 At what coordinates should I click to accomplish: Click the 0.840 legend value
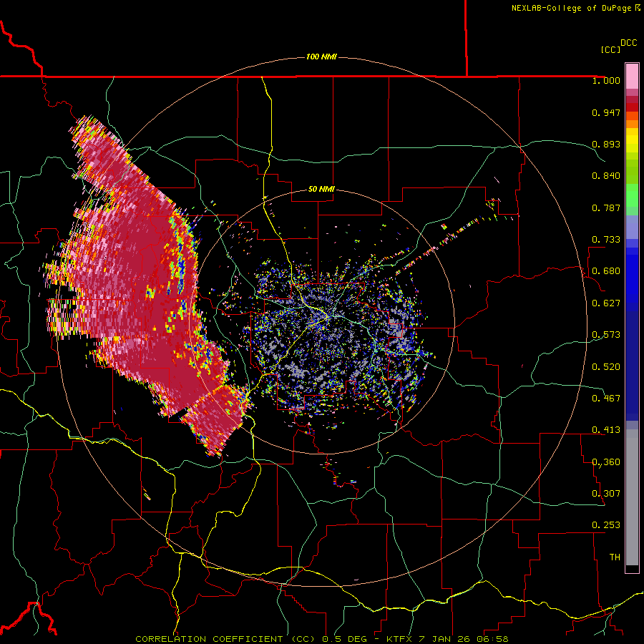606,176
